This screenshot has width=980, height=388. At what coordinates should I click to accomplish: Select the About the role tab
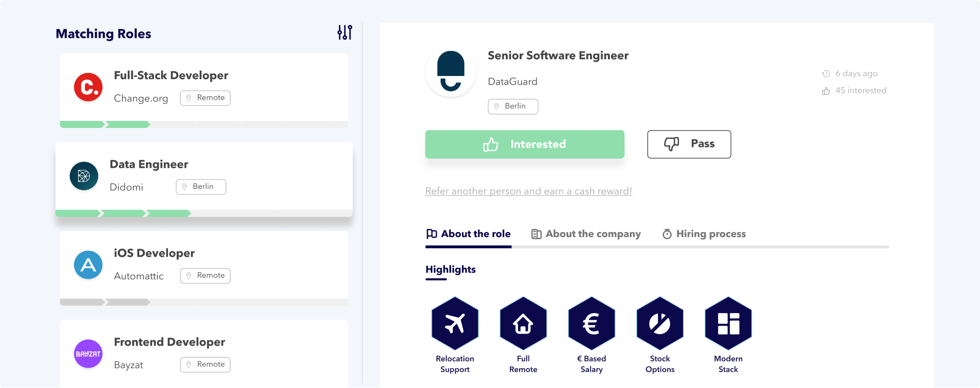tap(469, 234)
